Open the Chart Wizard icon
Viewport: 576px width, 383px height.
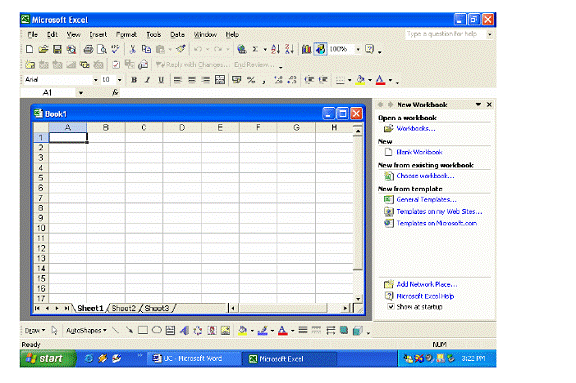306,49
